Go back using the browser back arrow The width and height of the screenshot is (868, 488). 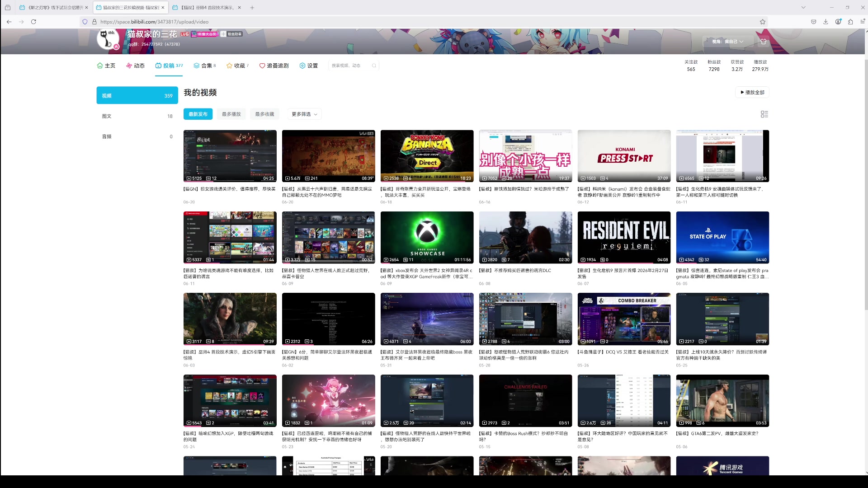click(9, 22)
